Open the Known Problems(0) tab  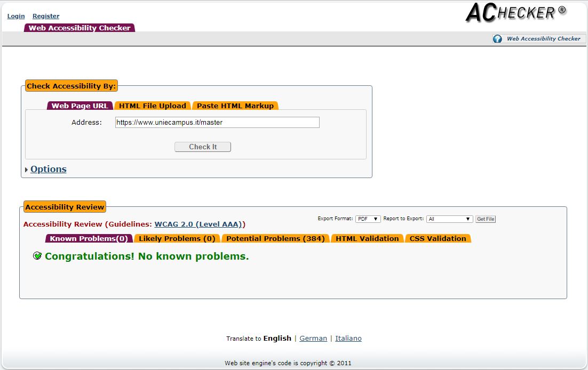[89, 238]
